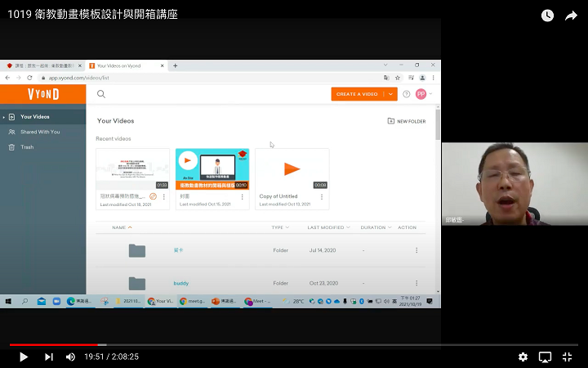Reload the Vyond page
Viewport: 588px width, 368px height.
[29, 78]
